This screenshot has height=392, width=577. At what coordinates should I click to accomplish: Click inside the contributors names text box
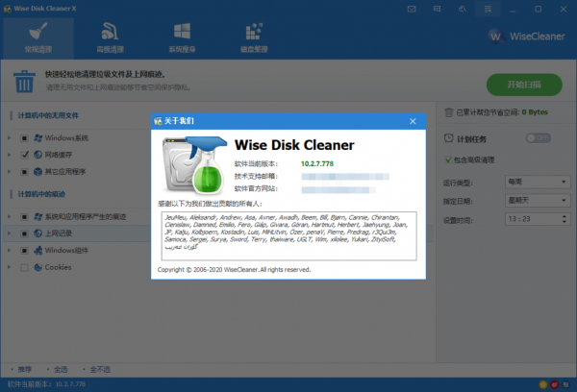288,236
